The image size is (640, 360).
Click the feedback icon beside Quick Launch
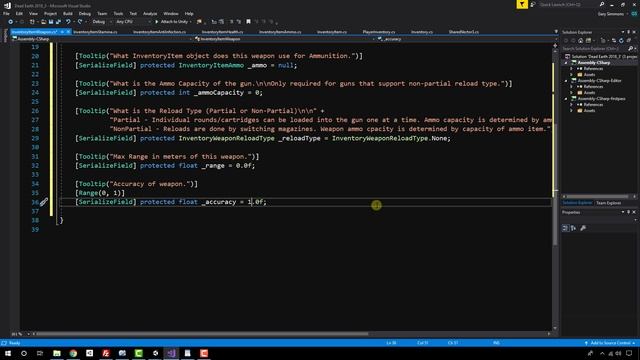(x=533, y=4)
